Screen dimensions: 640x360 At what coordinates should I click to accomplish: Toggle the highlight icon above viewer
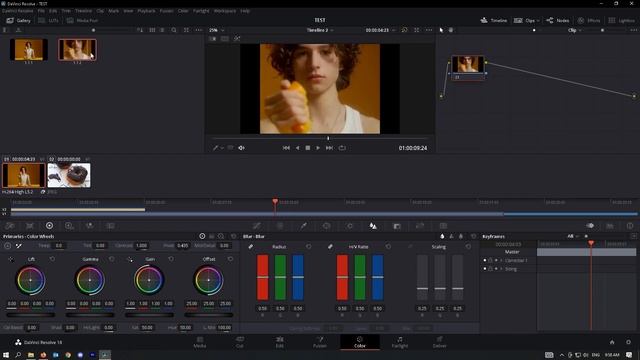[237, 39]
